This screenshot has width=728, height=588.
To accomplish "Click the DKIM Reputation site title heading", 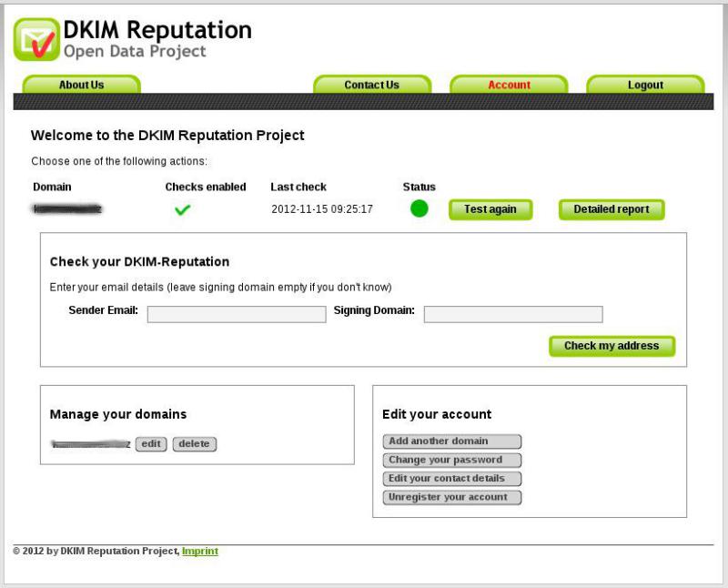I will pos(157,30).
